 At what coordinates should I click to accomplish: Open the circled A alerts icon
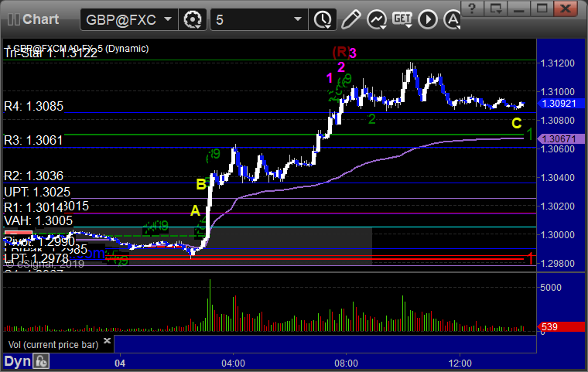tap(453, 19)
